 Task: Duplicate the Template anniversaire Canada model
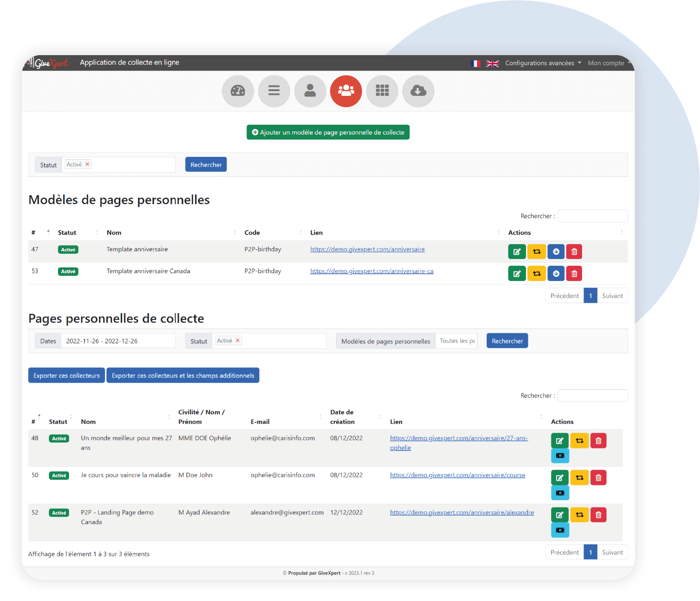537,273
